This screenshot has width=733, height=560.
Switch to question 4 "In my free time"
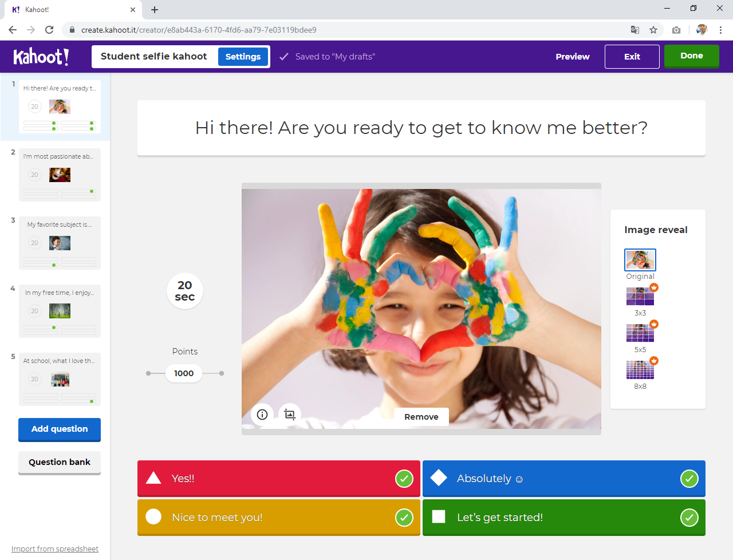[x=60, y=311]
